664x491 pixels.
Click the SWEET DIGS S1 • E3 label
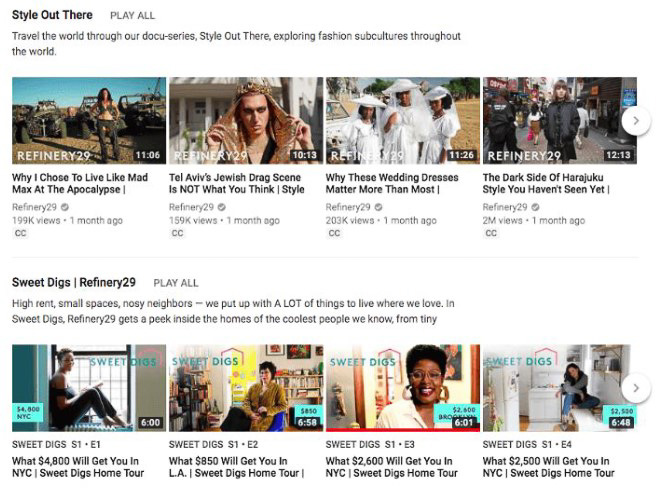[370, 444]
